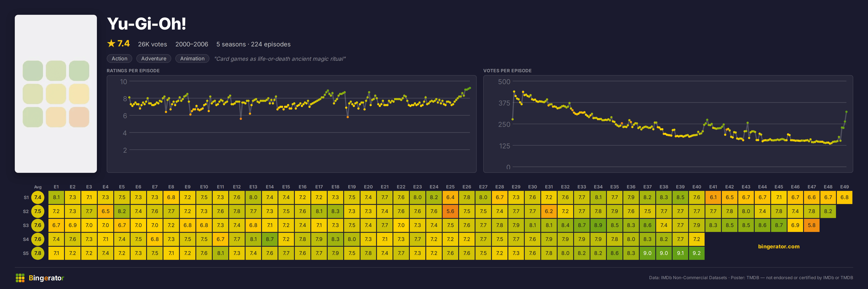
Task: Open the poster placeholder thumbnail
Action: (56, 94)
